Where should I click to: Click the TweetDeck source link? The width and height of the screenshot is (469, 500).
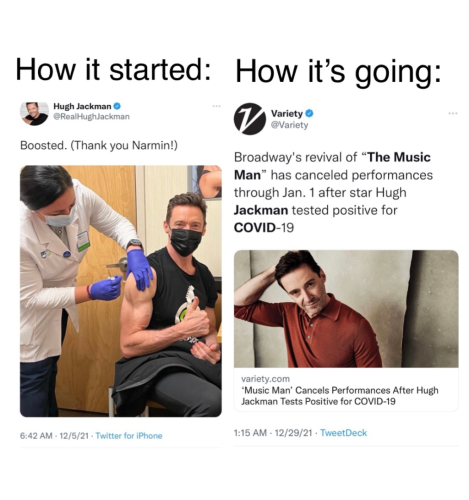(x=343, y=433)
